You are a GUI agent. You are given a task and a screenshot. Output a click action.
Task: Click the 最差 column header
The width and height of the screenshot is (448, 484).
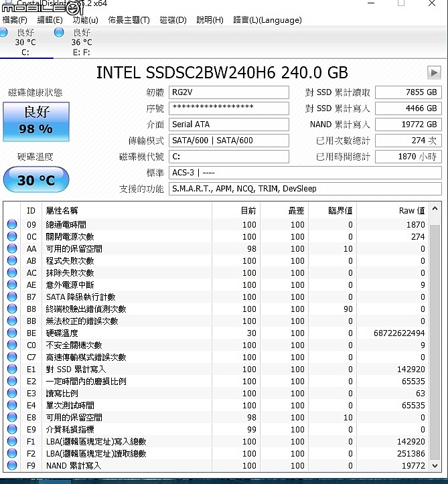click(285, 210)
